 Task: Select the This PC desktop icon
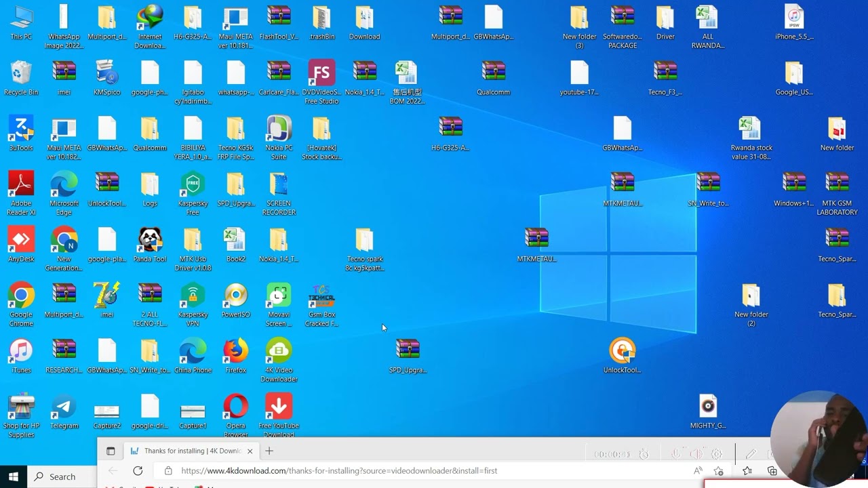coord(21,22)
